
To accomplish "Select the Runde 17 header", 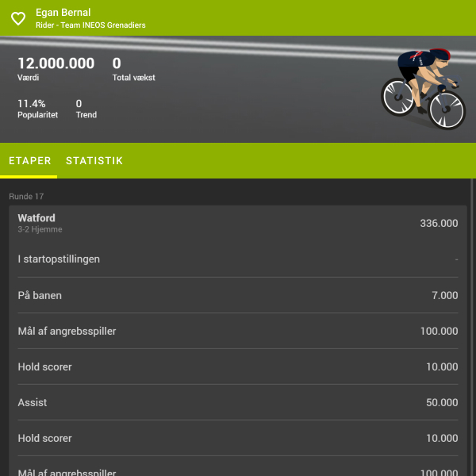I will 26,197.
